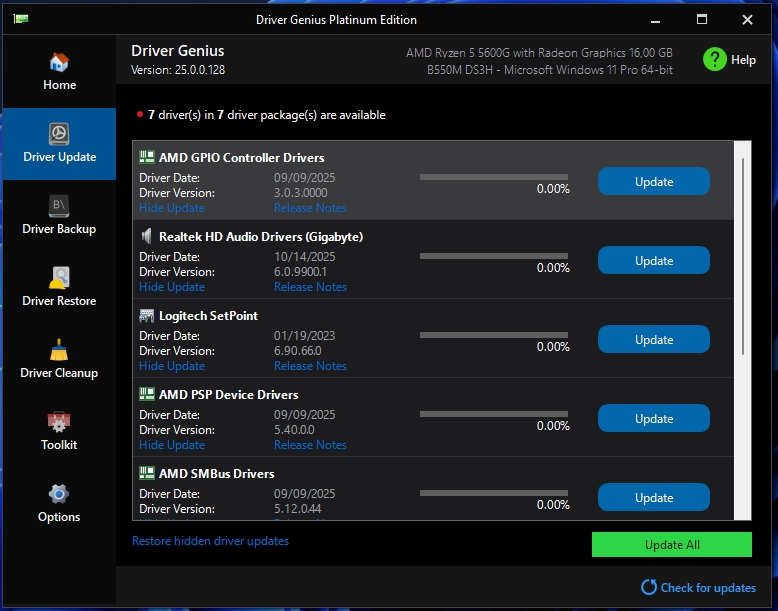Open the Options gear icon

[59, 494]
